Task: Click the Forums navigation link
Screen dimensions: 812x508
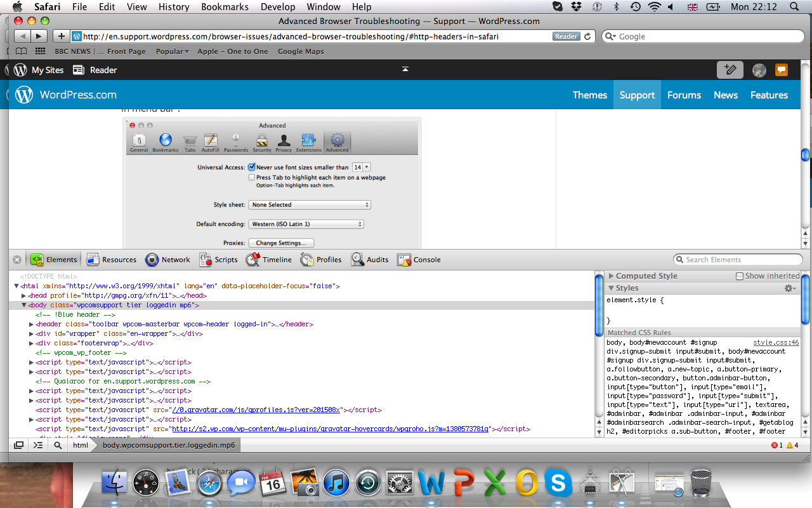Action: click(x=684, y=95)
